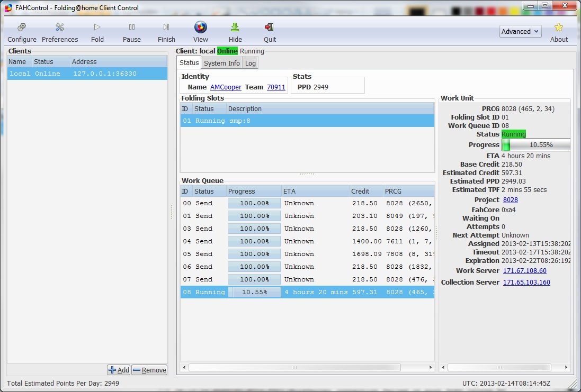581x392 pixels.
Task: Select the local client row
Action: (87, 74)
